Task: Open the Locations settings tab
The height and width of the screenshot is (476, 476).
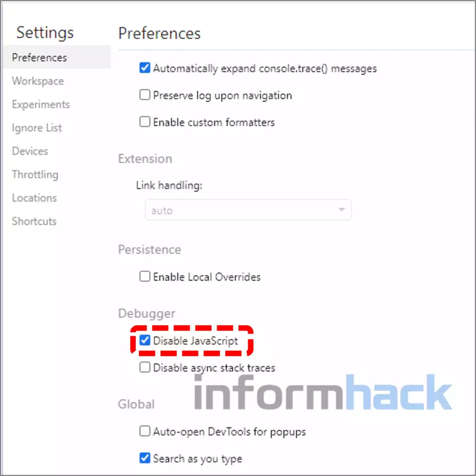Action: [x=34, y=198]
